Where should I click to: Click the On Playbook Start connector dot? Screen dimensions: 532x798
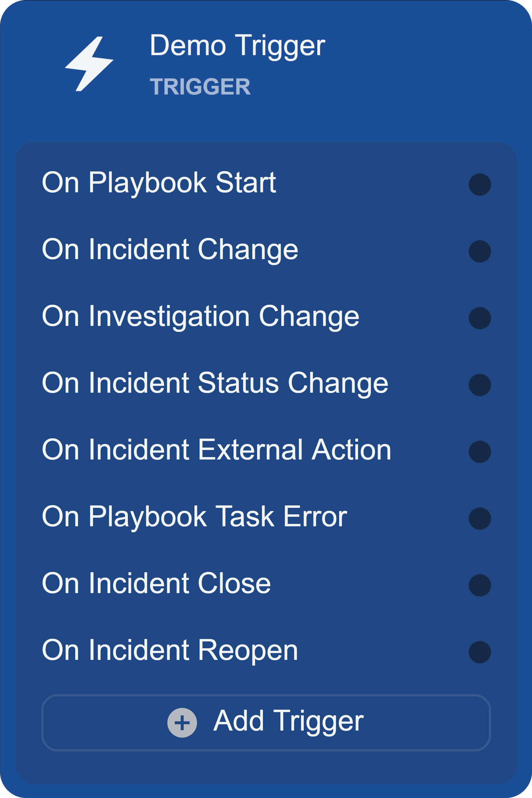pyautogui.click(x=480, y=185)
